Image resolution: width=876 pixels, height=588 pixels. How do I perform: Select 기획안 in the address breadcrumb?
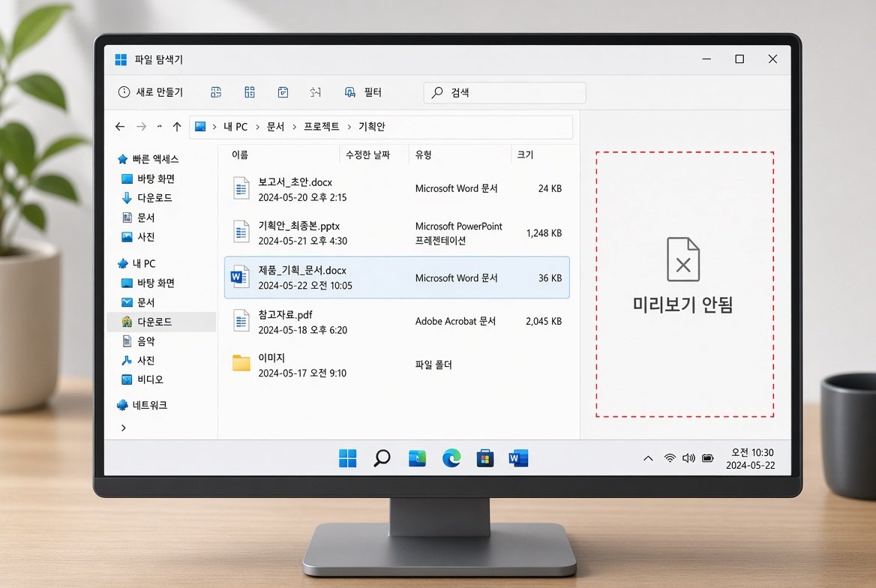371,127
